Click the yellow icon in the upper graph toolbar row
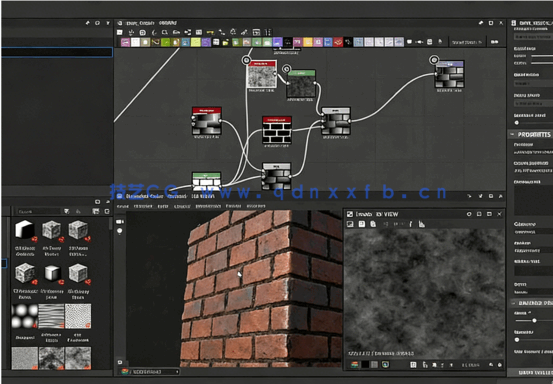This screenshot has height=384, width=553. click(x=210, y=32)
